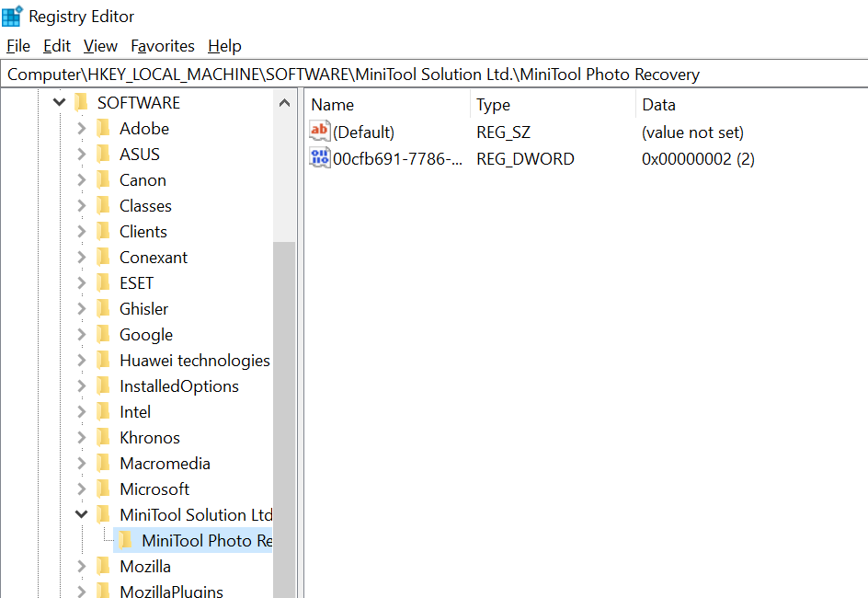Click the ESET key folder icon
The width and height of the screenshot is (868, 598).
point(104,283)
